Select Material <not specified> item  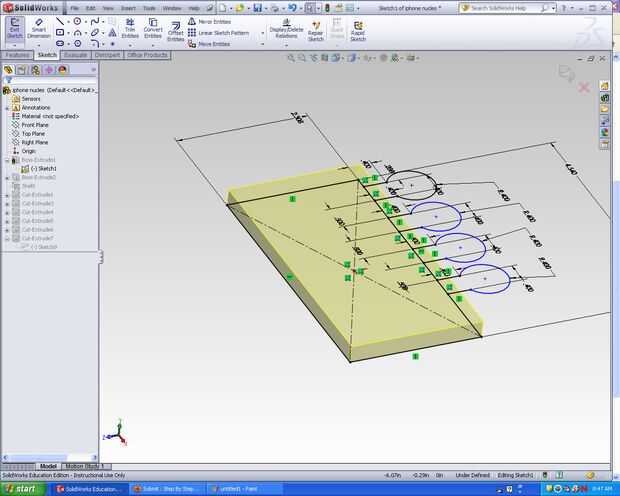50,116
